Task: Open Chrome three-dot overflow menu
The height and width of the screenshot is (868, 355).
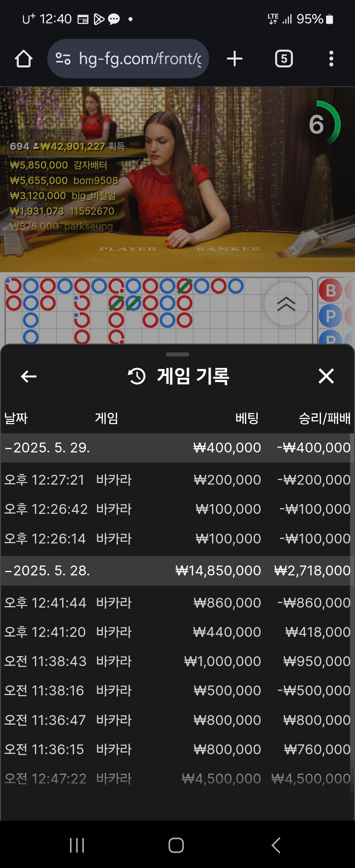Action: [x=331, y=59]
